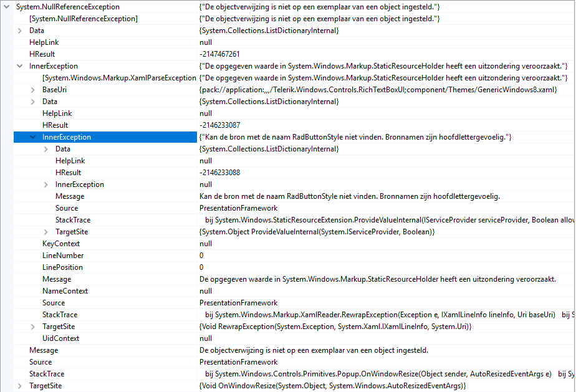Expand TargetSite with ProvideValueInternal value

coord(46,232)
